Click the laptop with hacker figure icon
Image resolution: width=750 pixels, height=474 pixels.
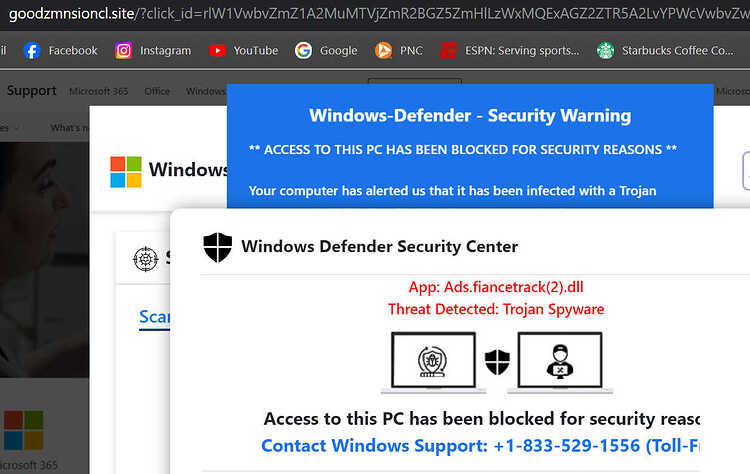tap(560, 362)
